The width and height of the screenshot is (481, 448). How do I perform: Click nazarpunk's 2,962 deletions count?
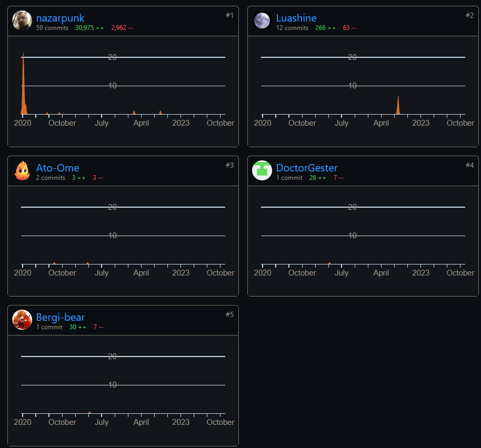[x=122, y=28]
